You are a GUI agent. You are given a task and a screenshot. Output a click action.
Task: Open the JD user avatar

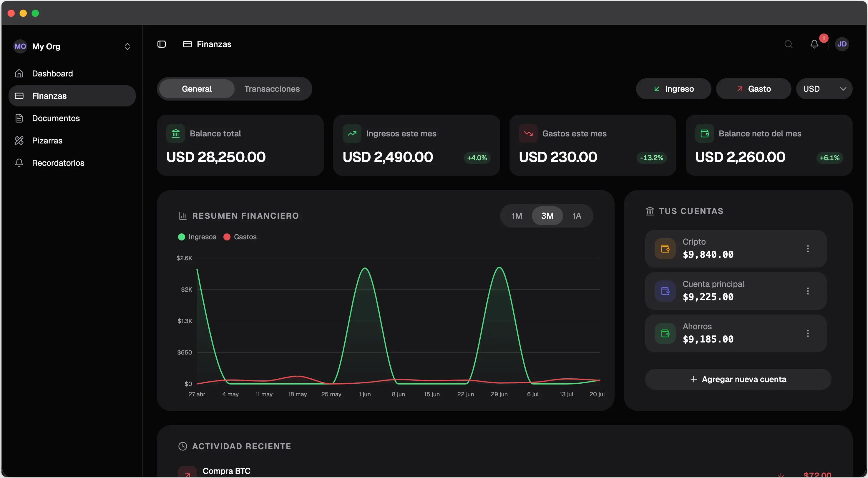click(842, 44)
